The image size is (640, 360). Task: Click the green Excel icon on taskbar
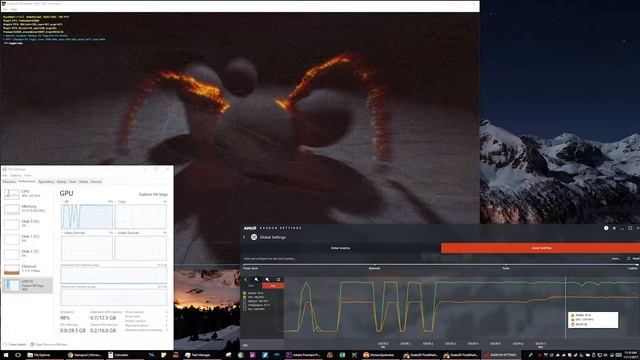click(x=342, y=355)
